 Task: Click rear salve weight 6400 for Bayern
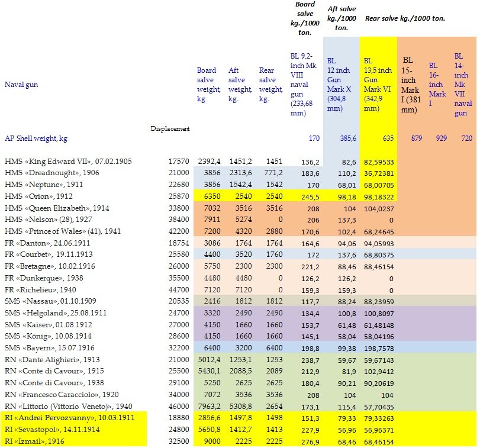click(274, 347)
